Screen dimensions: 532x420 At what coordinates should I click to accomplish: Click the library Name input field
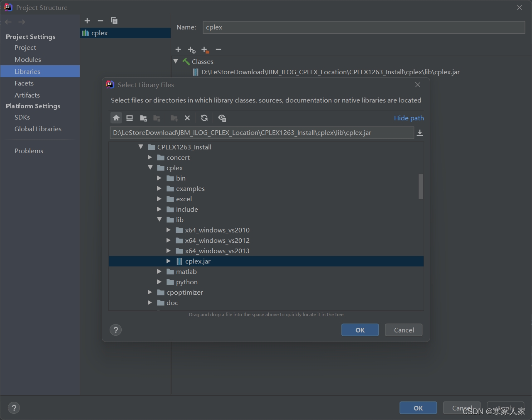pos(364,27)
